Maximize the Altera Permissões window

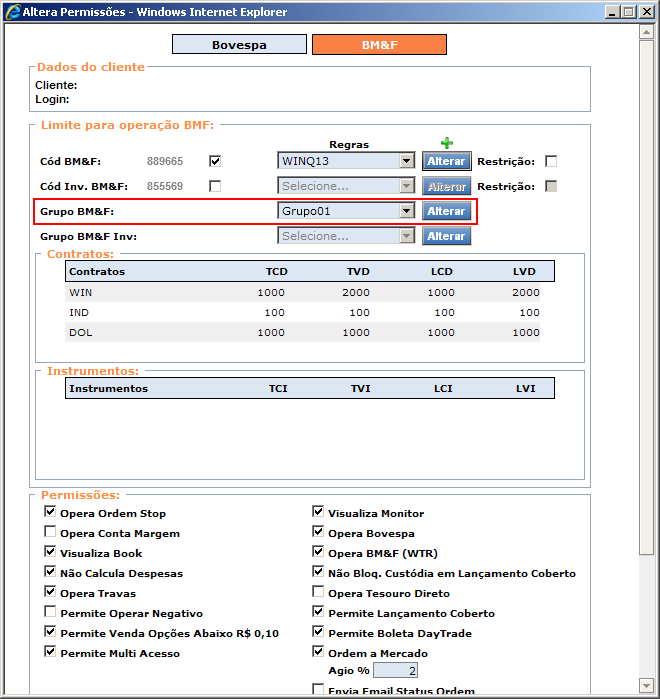coord(629,12)
